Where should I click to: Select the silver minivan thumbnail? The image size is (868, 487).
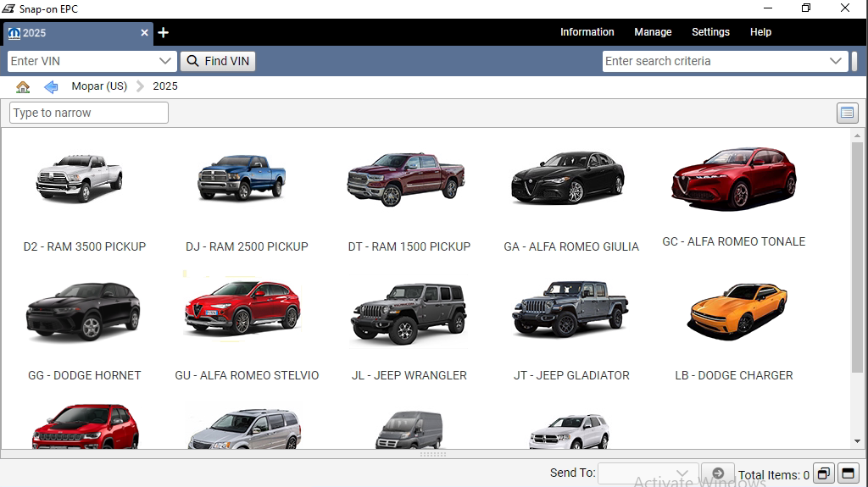245,429
